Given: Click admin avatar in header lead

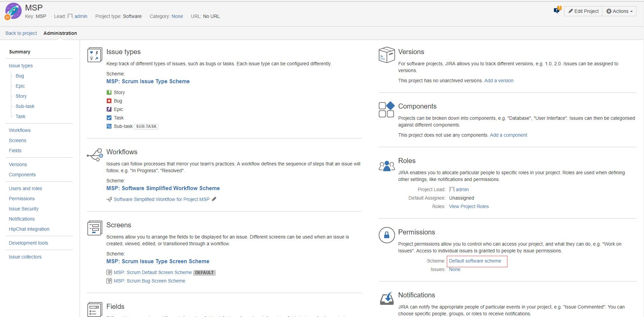Looking at the screenshot, I should coord(70,16).
